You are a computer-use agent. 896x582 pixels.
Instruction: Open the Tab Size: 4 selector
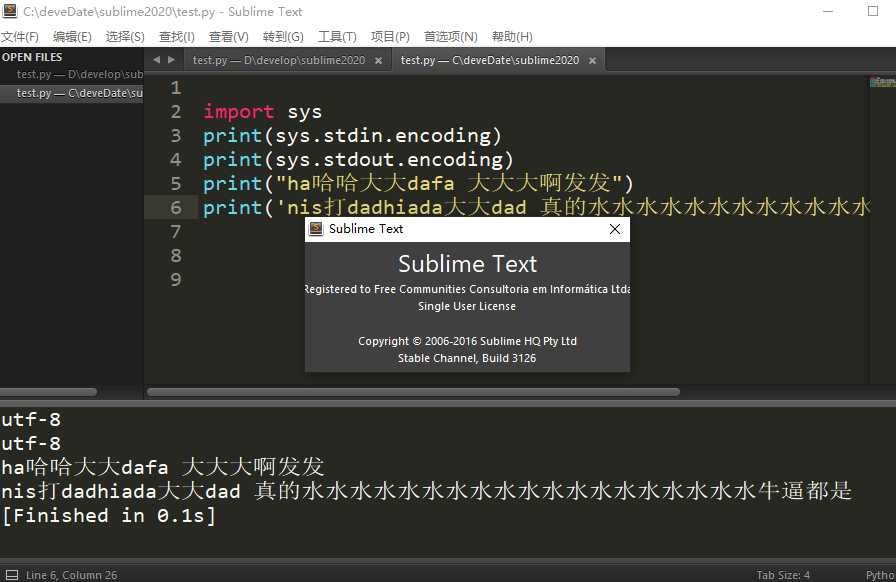(783, 575)
